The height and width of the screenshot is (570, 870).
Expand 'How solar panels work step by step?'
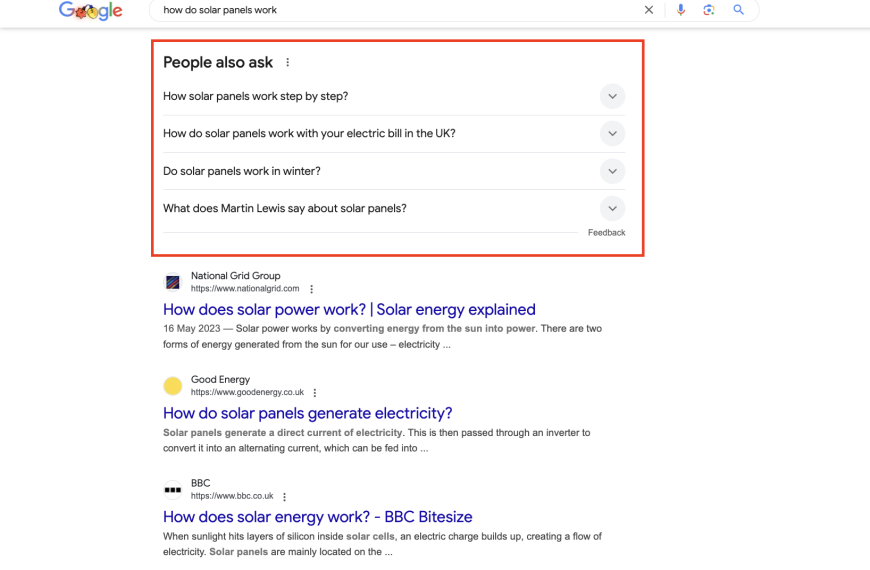click(394, 97)
